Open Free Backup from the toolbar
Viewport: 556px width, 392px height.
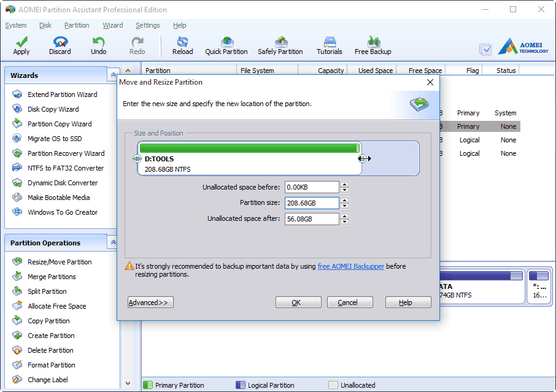[373, 45]
